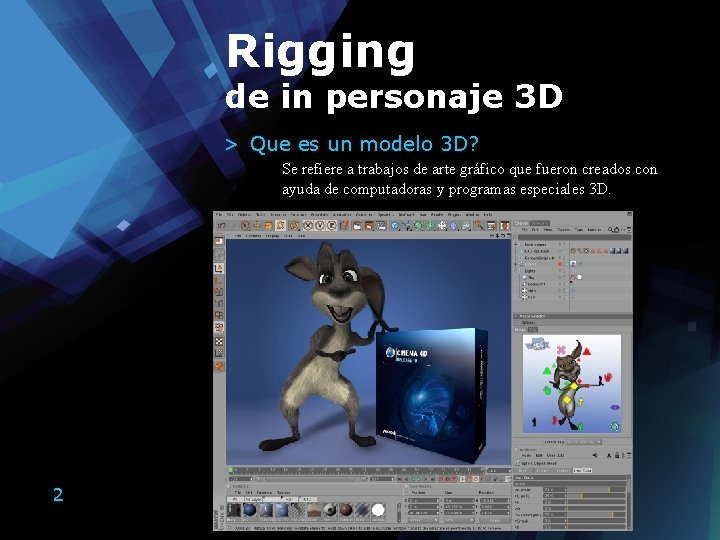
Task: Open the MoGraph menu
Action: tap(406, 214)
